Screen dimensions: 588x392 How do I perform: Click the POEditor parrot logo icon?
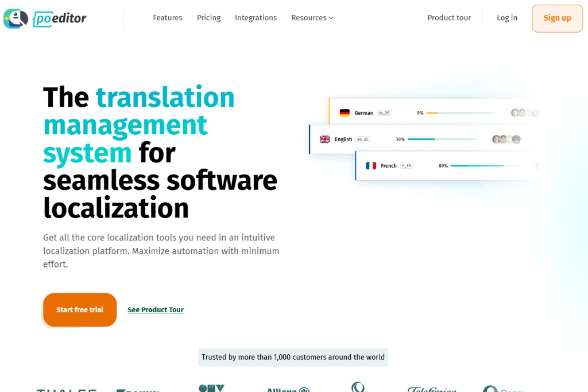(16, 18)
